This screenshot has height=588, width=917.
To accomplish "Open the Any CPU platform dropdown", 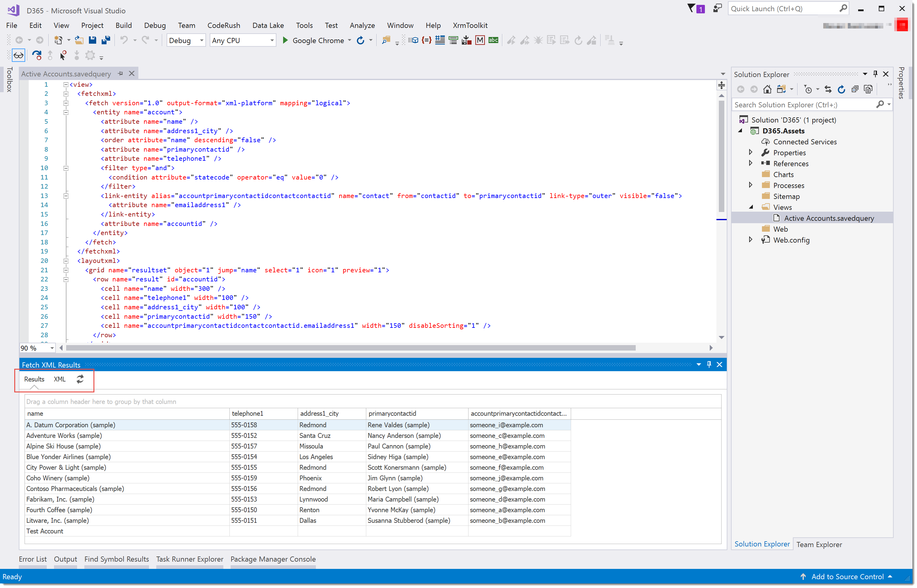I will pos(271,40).
